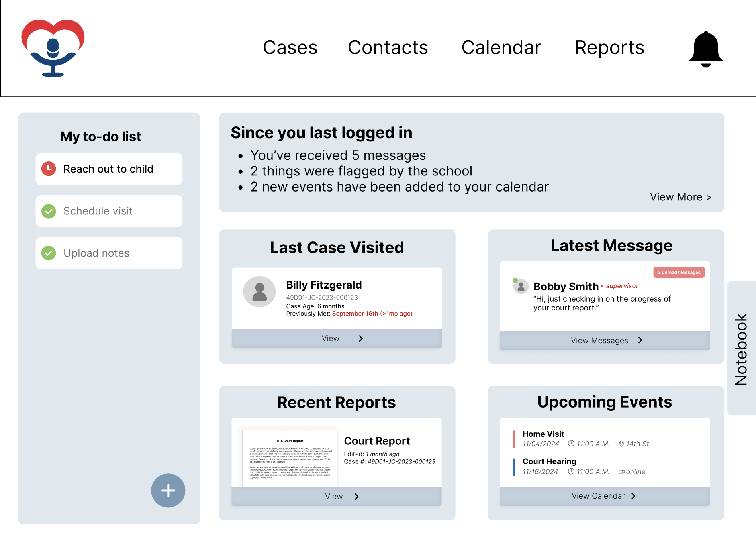Click the clock icon on Court Hearing
Viewport: 756px width, 538px height.
coord(571,471)
